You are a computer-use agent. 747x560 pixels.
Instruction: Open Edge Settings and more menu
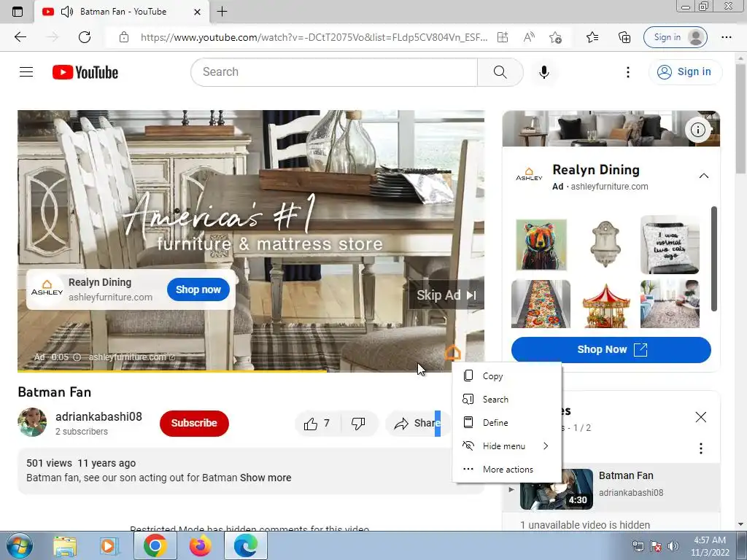click(726, 37)
